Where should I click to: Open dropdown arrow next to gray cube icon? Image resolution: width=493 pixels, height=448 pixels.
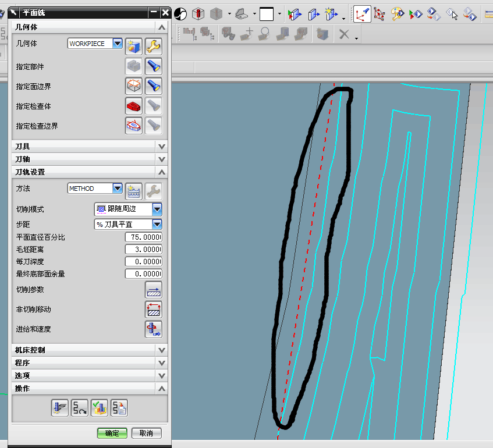pos(229,14)
